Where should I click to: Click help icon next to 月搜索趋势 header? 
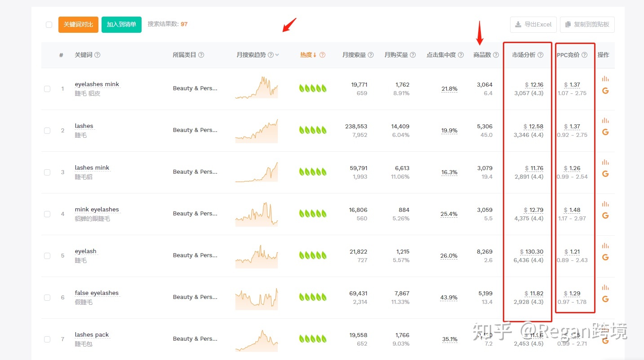click(271, 55)
